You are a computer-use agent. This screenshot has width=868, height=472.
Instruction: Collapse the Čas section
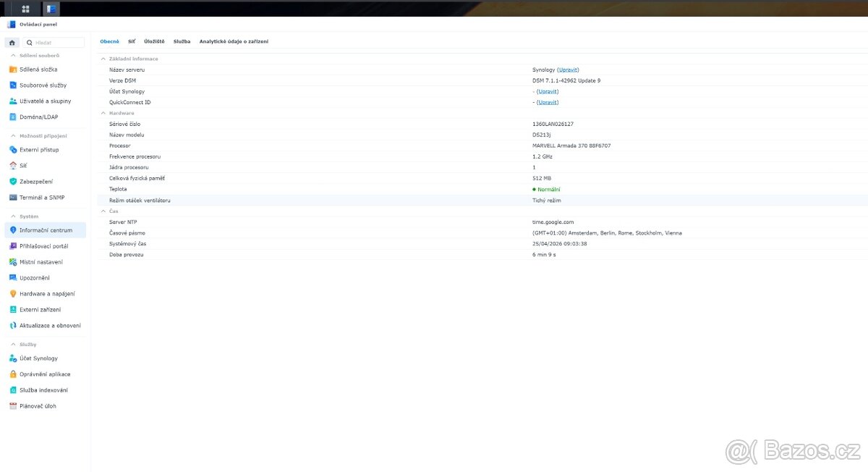pyautogui.click(x=103, y=211)
